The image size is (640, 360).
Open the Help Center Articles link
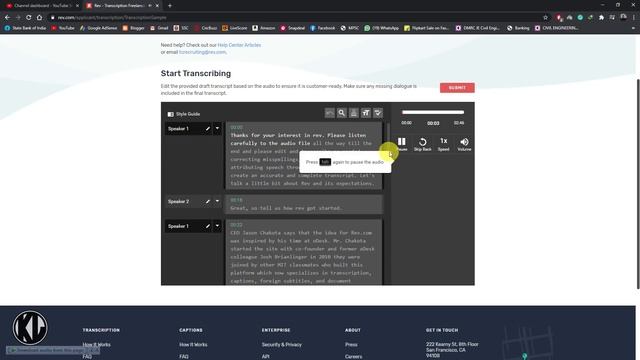point(239,45)
